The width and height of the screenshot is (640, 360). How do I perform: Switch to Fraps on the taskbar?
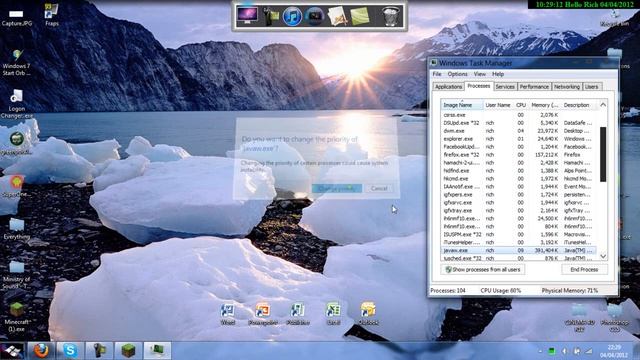[x=99, y=351]
